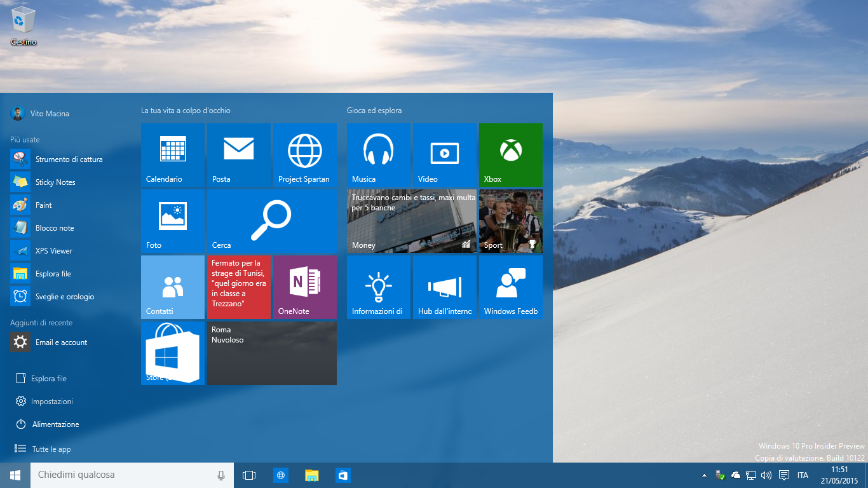Open Task View on the taskbar
This screenshot has width=868, height=488.
coord(249,475)
